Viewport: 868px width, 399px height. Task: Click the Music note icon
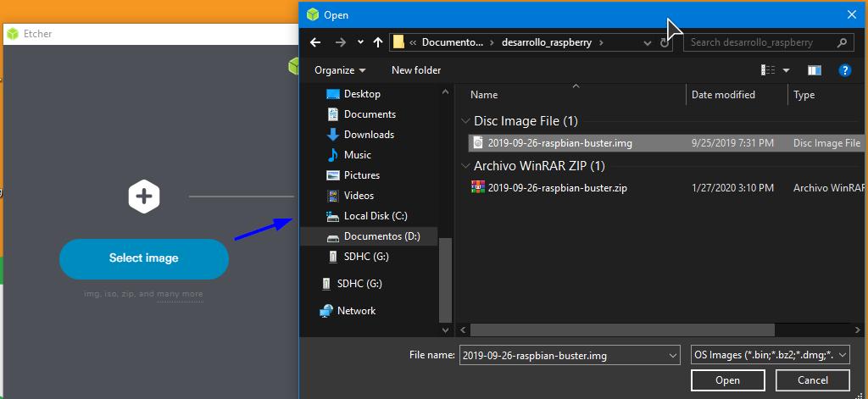[x=332, y=155]
